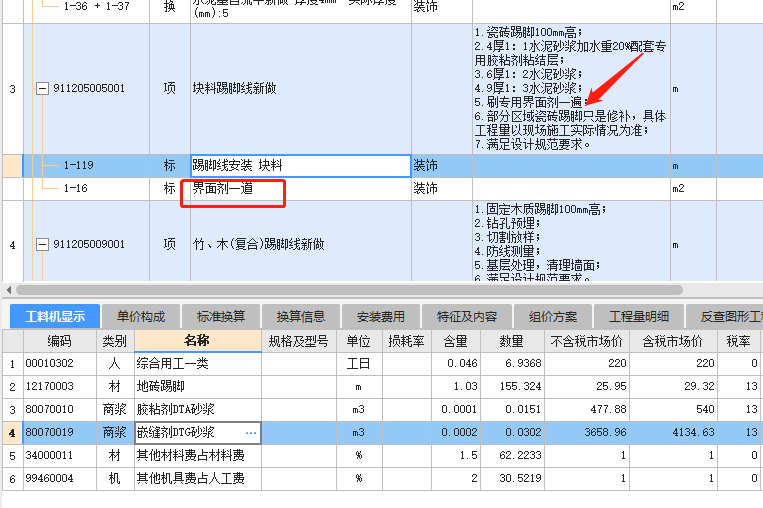Select the 其他材料费占材料费 name cell

coord(198,456)
